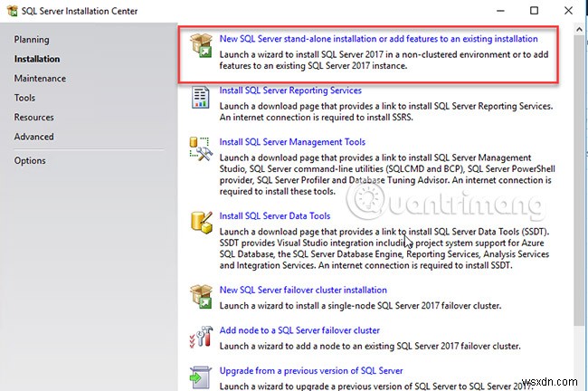Screen dimensions: 588x391
Task: Click the Reporting Services document icon
Action: 200,97
